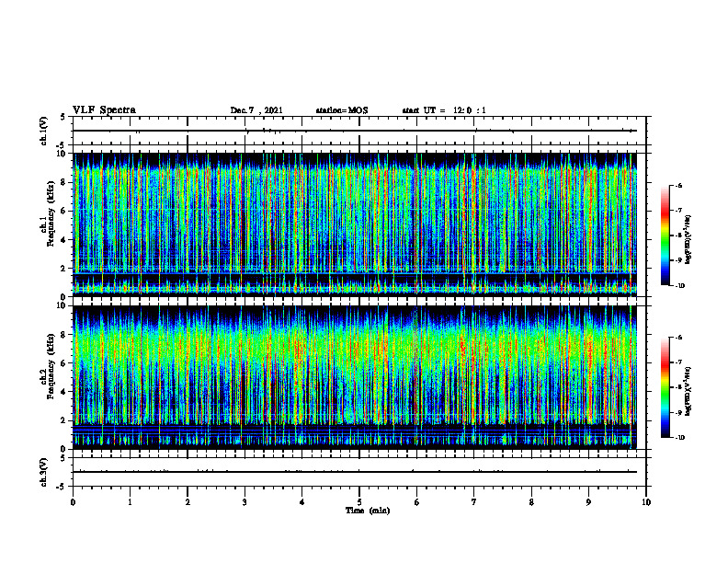Click the "-6" tick on ch.1 color bar

tap(678, 185)
